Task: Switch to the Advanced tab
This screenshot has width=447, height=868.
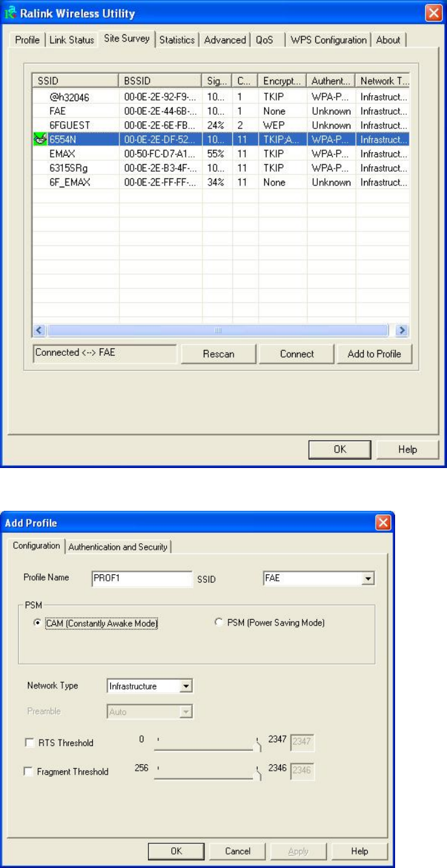Action: 224,40
